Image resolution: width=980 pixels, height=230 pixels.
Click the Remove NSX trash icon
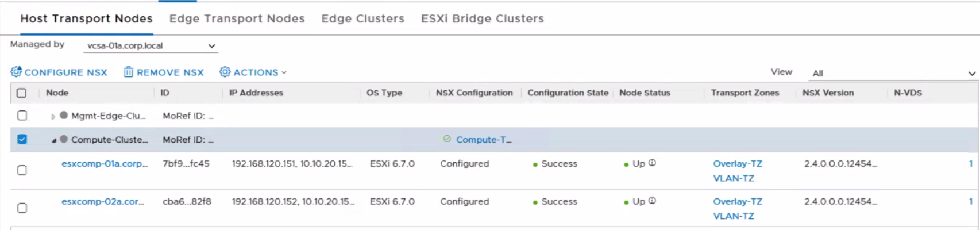(x=129, y=72)
